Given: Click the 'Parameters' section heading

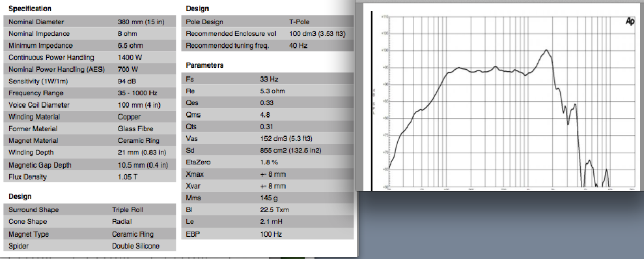Looking at the screenshot, I should 204,65.
